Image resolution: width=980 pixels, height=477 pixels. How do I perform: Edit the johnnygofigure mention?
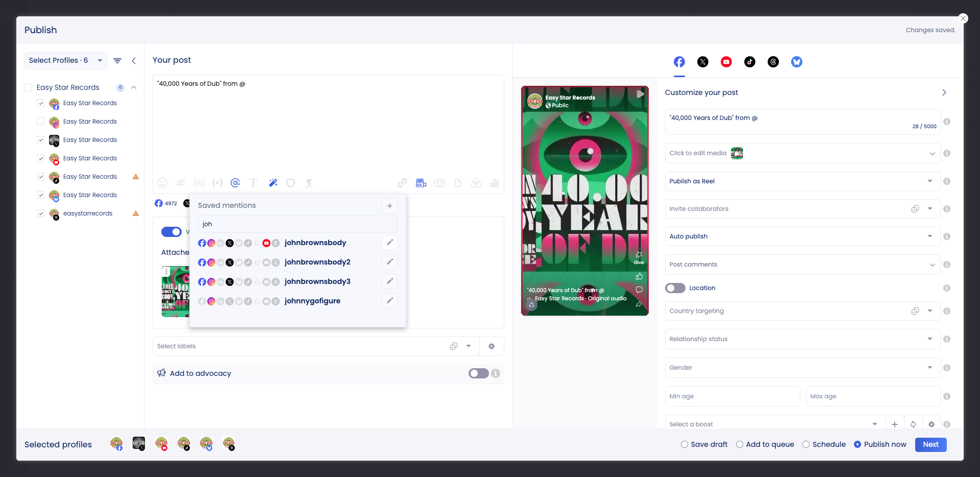coord(389,301)
